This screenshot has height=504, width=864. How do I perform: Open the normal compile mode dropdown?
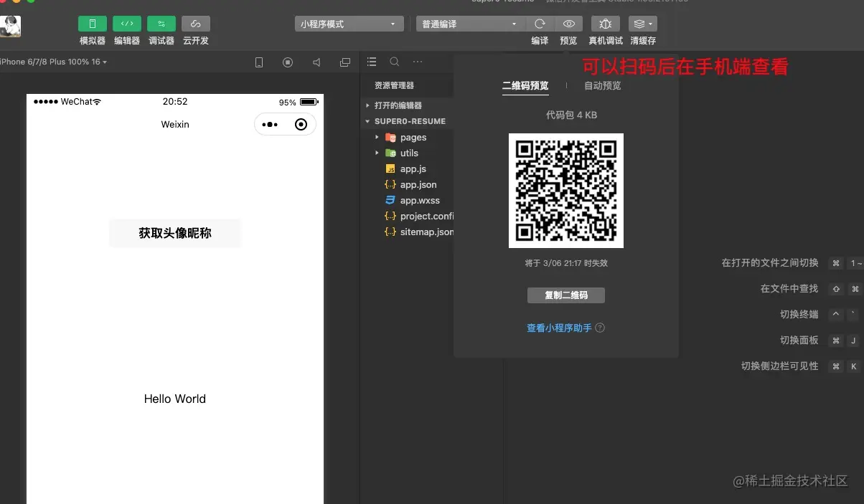tap(470, 24)
